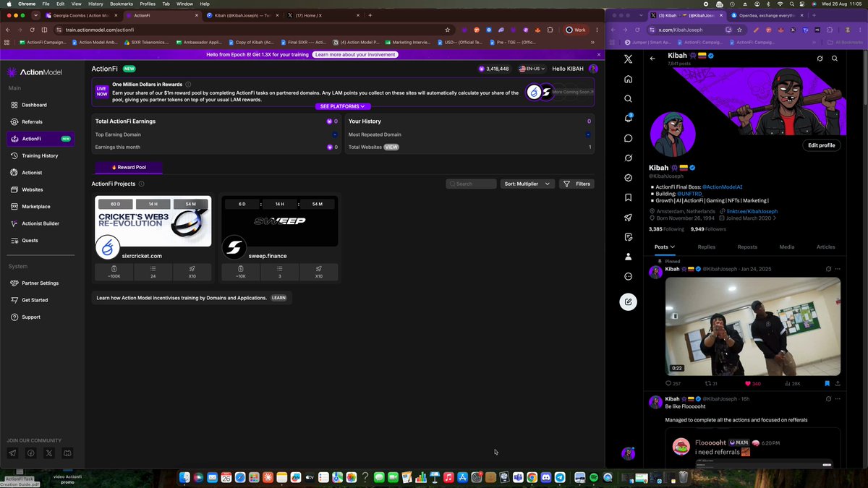This screenshot has height=488, width=868.
Task: Open the Telegram community icon in ActionModel sidebar
Action: coord(12,453)
